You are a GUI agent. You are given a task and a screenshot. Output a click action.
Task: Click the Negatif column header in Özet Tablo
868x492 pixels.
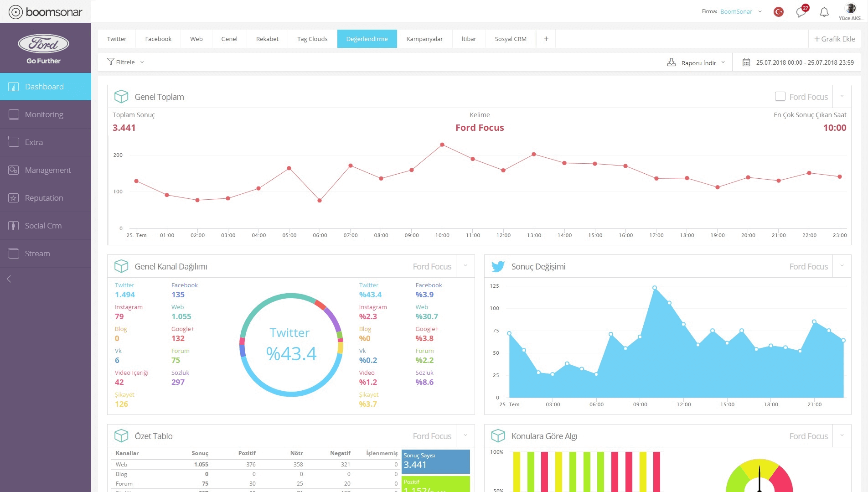coord(340,453)
